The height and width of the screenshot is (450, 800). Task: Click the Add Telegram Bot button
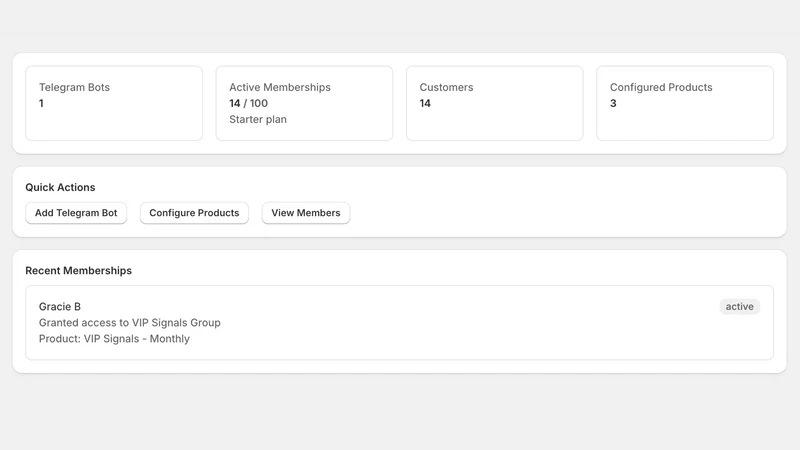click(76, 213)
